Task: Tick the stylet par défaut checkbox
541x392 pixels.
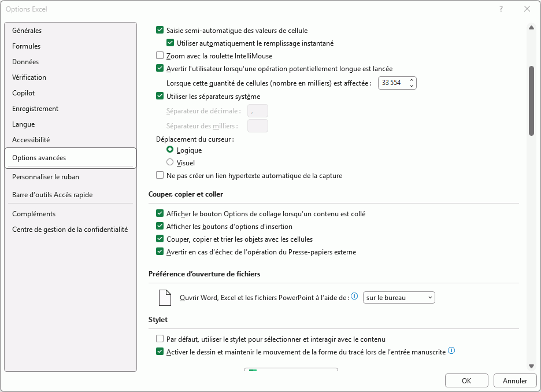Action: (x=160, y=339)
